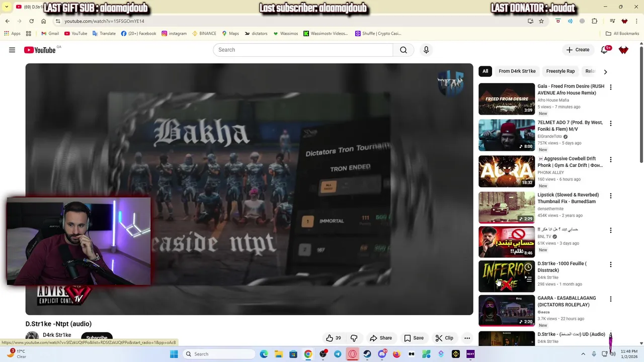Open the Maps bookmark
This screenshot has width=644, height=362.
[230, 34]
